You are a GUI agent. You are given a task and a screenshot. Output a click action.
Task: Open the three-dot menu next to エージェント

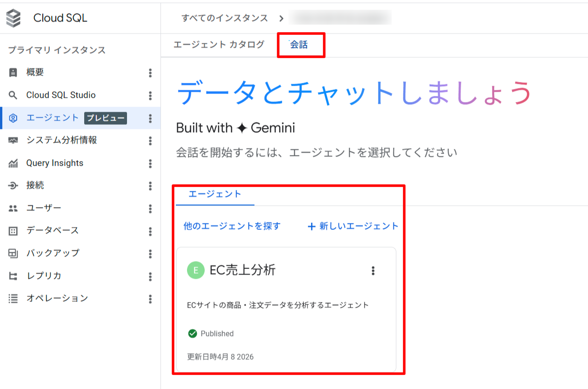click(151, 118)
